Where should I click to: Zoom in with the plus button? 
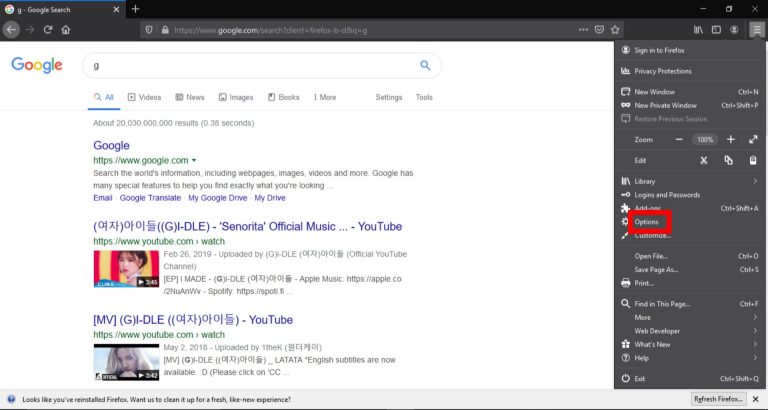(730, 140)
